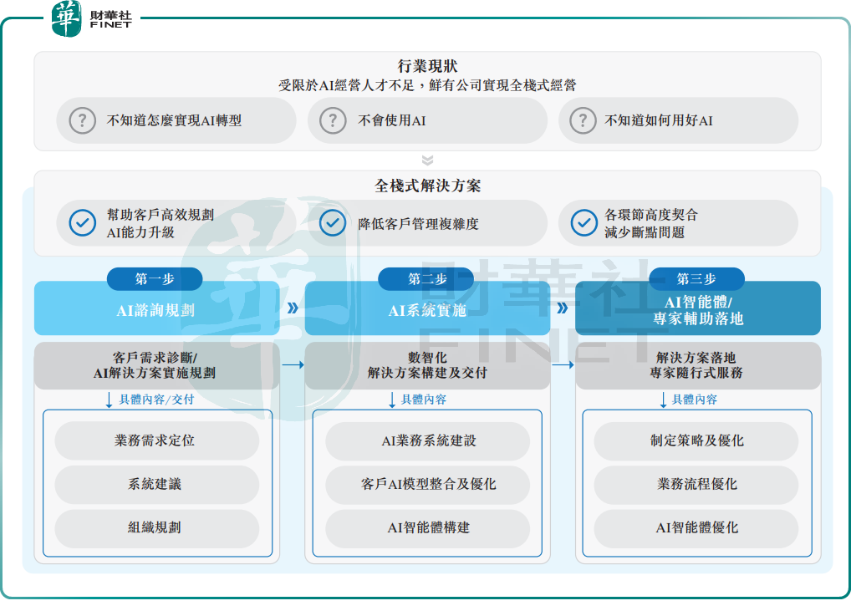The image size is (851, 616).
Task: Click the 行業現狀 heading
Action: click(428, 66)
